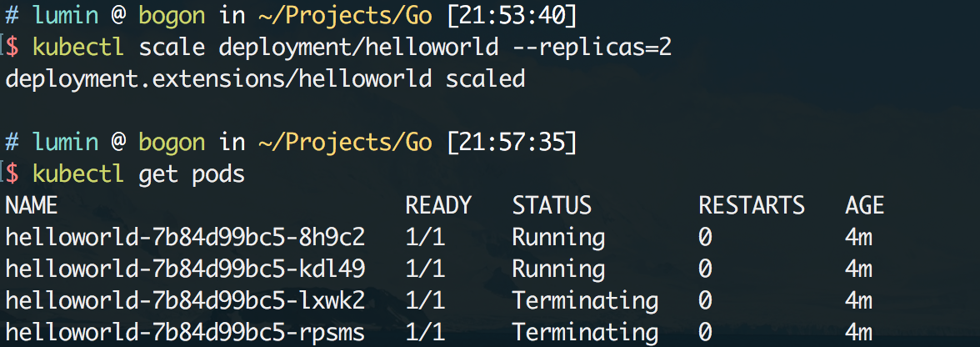Click the 'lumin' username in second prompt
This screenshot has width=980, height=347.
coord(65,142)
